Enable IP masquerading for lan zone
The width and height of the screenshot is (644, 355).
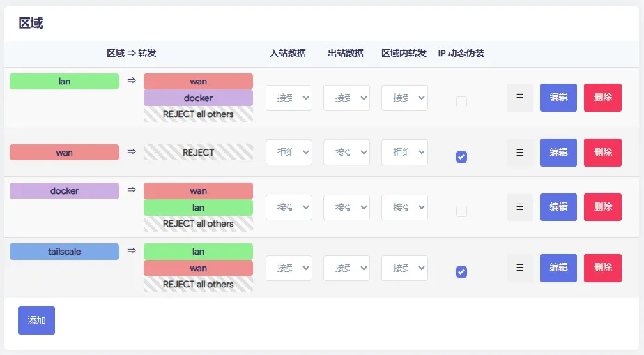(x=461, y=102)
